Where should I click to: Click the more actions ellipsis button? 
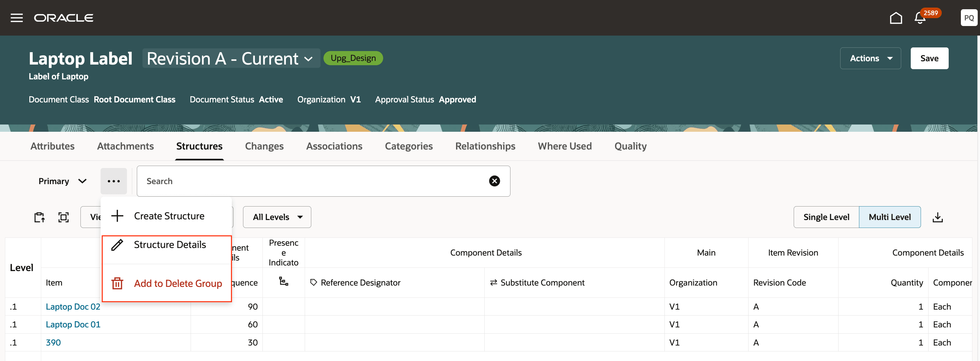(113, 181)
